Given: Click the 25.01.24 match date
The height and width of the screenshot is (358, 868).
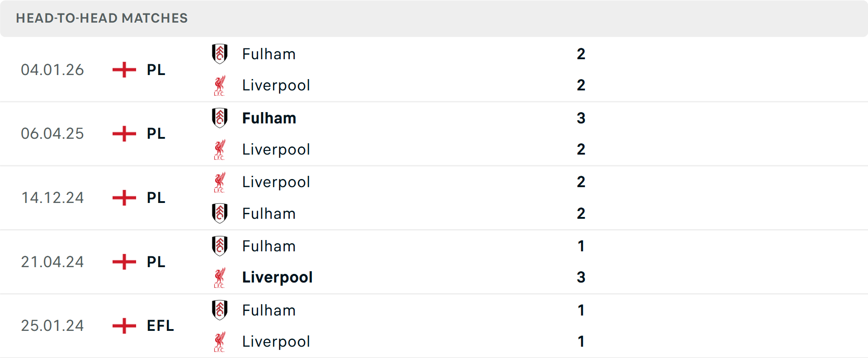Looking at the screenshot, I should click(52, 325).
